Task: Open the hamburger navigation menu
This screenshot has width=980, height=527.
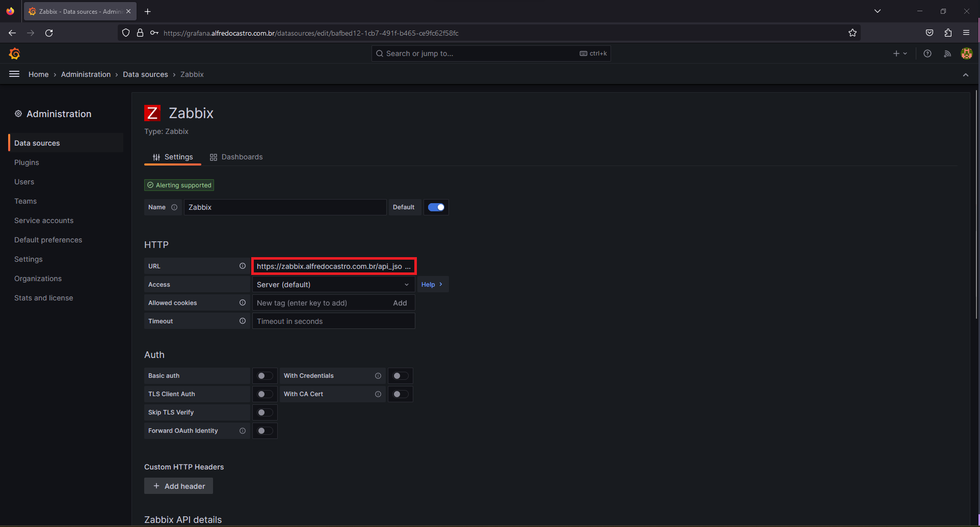Action: click(x=14, y=74)
